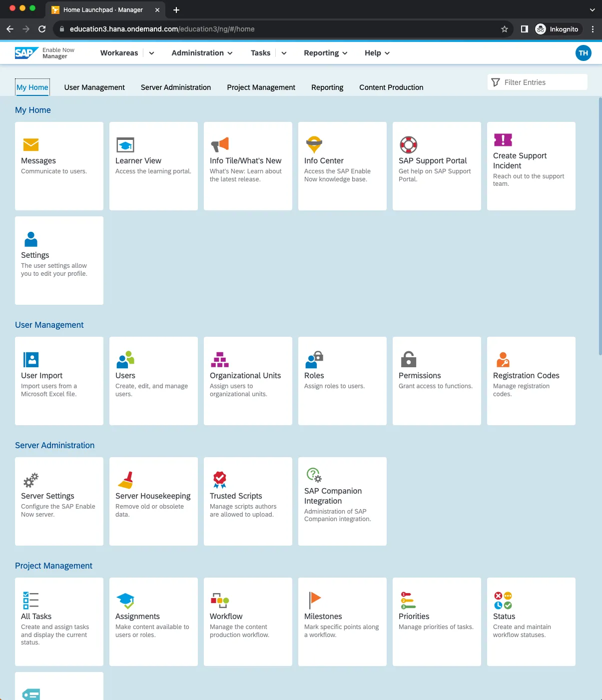Click the Learner View graduation cap icon
The image size is (602, 700).
pyautogui.click(x=125, y=145)
